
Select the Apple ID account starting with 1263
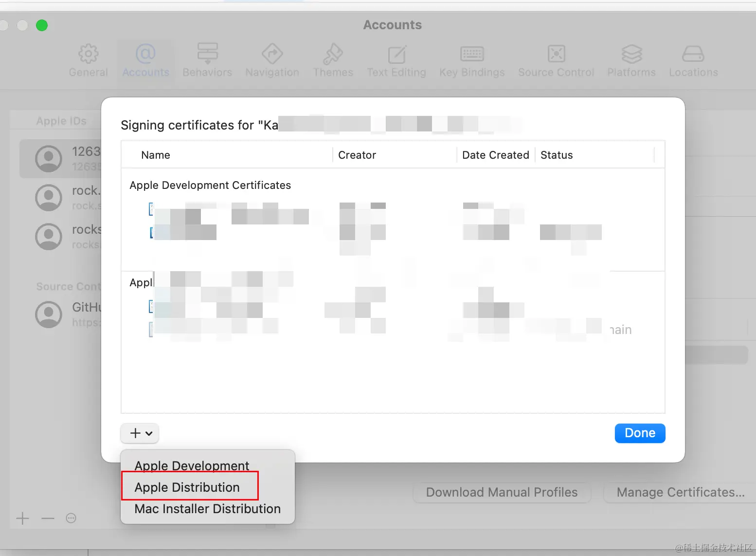point(60,159)
